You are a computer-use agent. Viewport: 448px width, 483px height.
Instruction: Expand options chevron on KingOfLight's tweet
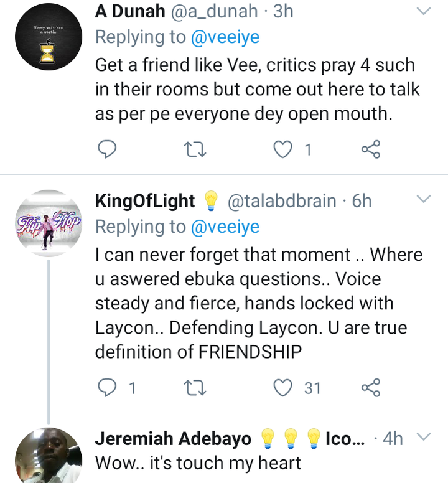click(x=423, y=200)
